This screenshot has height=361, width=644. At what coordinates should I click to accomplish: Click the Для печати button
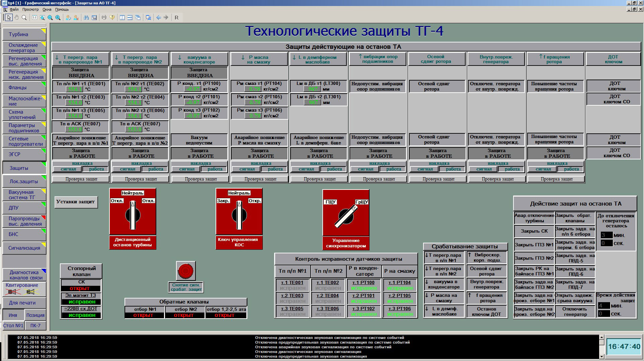click(24, 303)
